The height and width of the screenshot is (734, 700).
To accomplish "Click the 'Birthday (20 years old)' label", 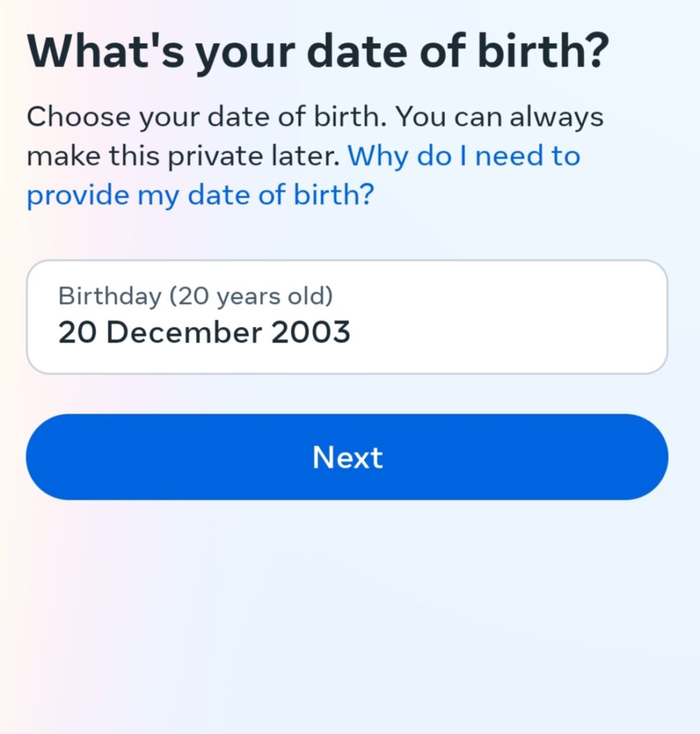I will tap(196, 296).
